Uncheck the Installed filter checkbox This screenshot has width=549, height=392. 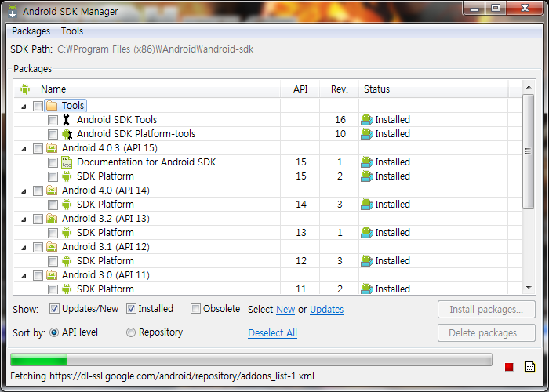click(131, 309)
